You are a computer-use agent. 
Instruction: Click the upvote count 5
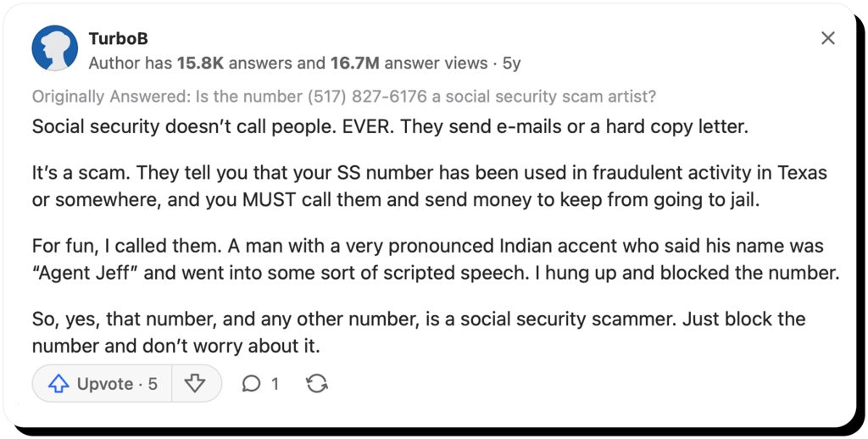[x=153, y=384]
